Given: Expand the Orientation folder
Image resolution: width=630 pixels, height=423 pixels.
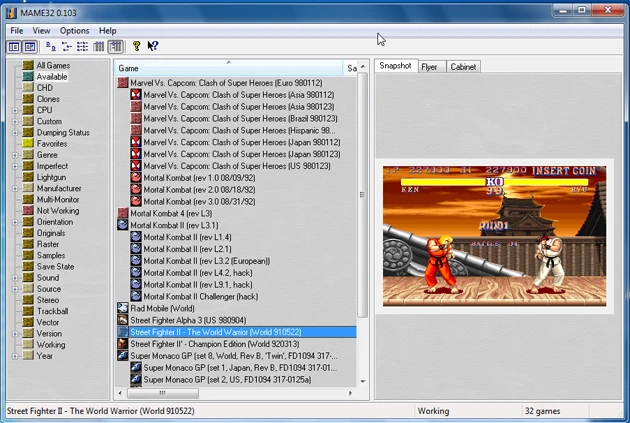Looking at the screenshot, I should [x=15, y=222].
